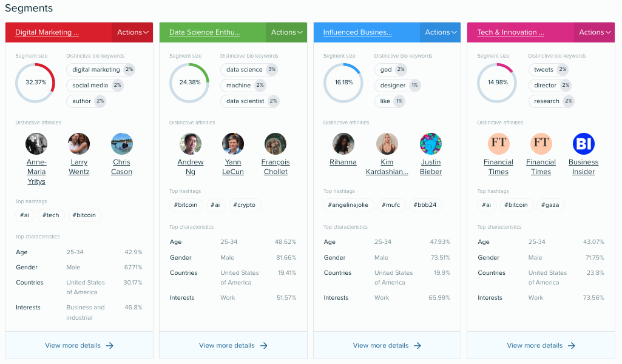Click Chris Cason's avatar photo

(121, 143)
